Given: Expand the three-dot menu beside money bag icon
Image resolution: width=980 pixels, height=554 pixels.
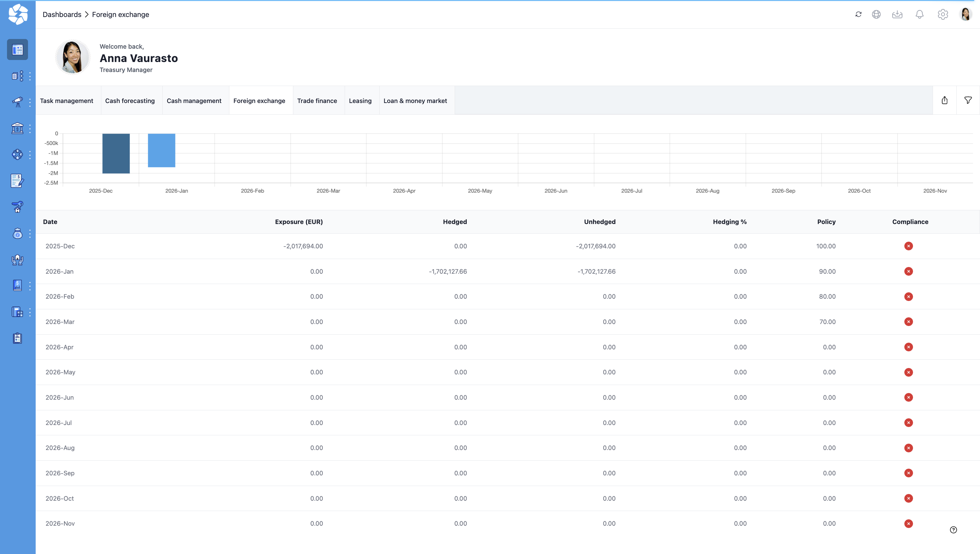Looking at the screenshot, I should pyautogui.click(x=30, y=234).
